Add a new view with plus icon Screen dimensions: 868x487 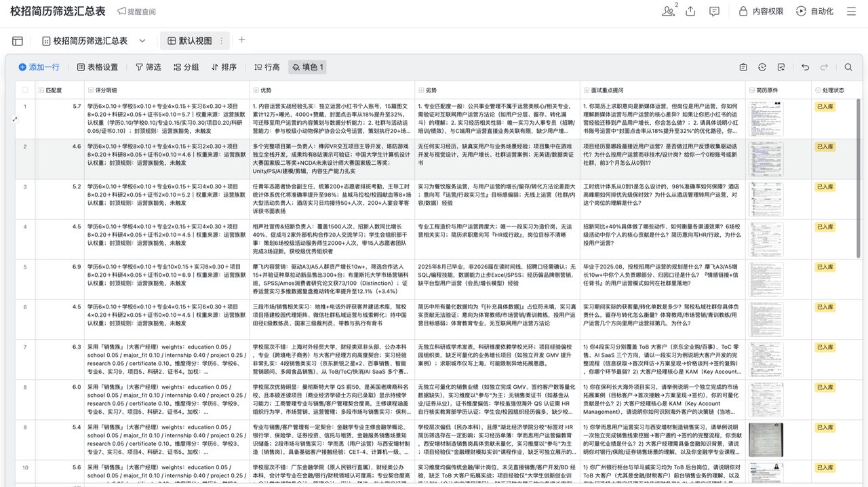241,40
